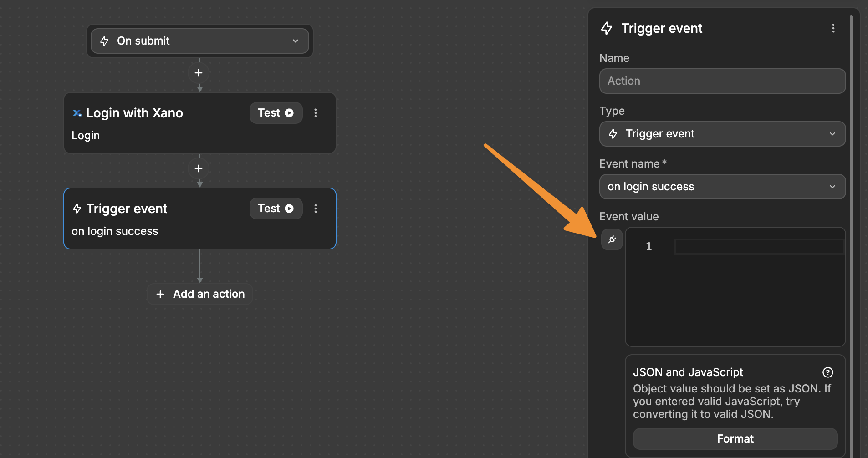Click the lightning icon beside the Trigger event panel title
The image size is (868, 458).
(608, 28)
